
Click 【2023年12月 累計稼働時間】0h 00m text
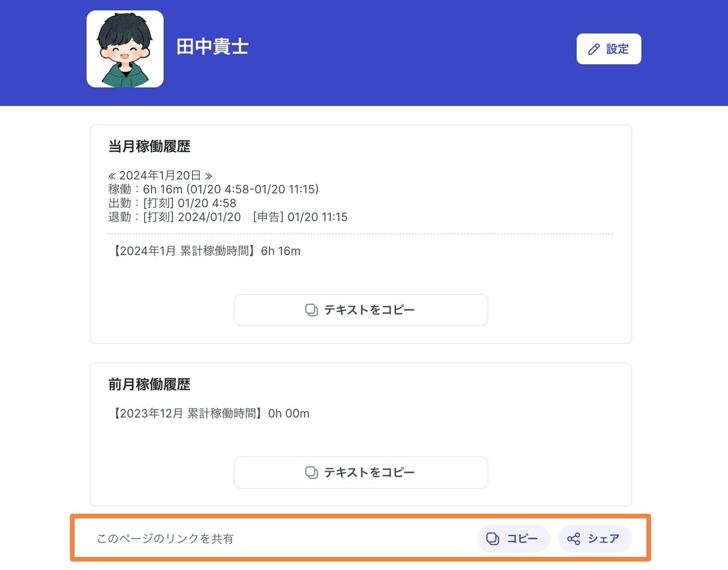209,414
